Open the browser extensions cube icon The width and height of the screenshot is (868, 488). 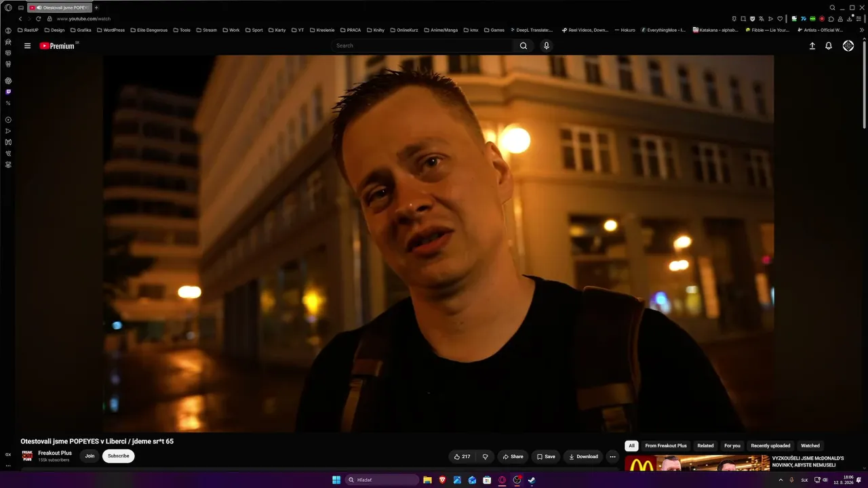tap(831, 19)
